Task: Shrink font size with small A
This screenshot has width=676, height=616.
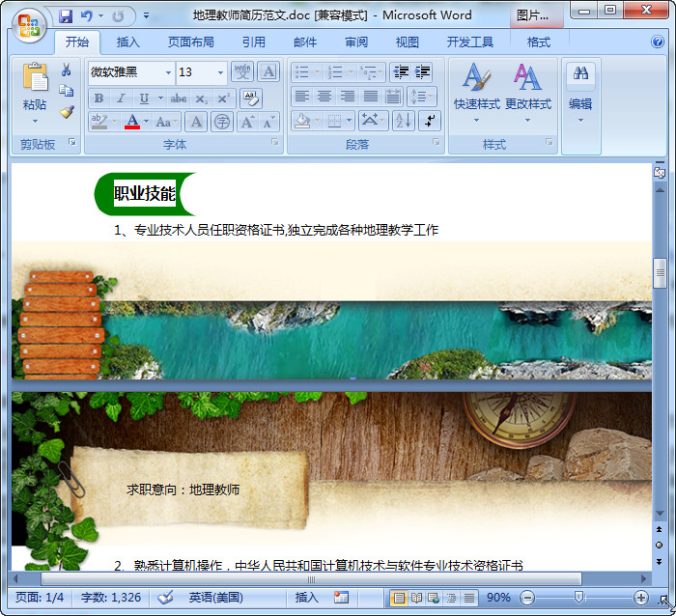Action: 269,122
